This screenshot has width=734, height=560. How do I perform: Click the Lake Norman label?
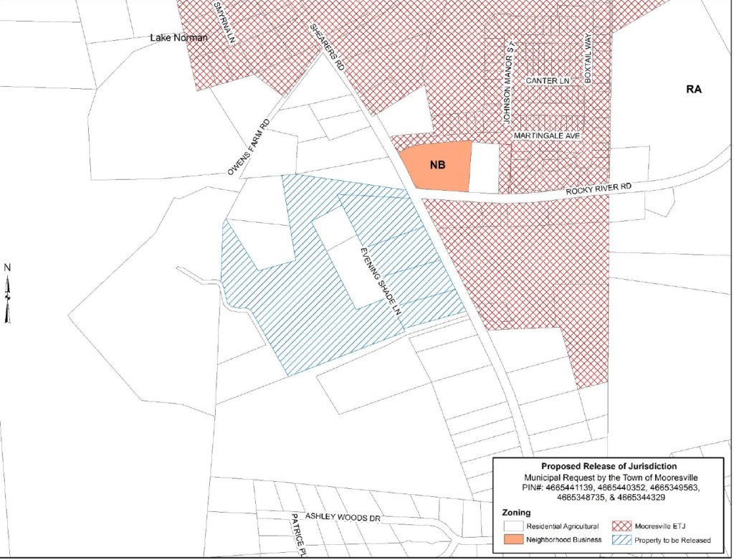tap(178, 37)
